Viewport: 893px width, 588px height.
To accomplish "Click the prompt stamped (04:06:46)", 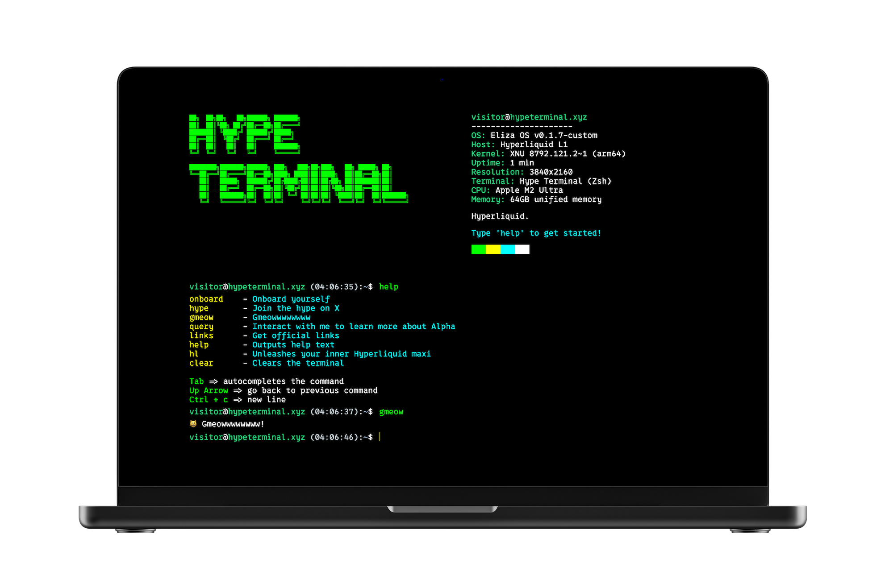I will (281, 437).
